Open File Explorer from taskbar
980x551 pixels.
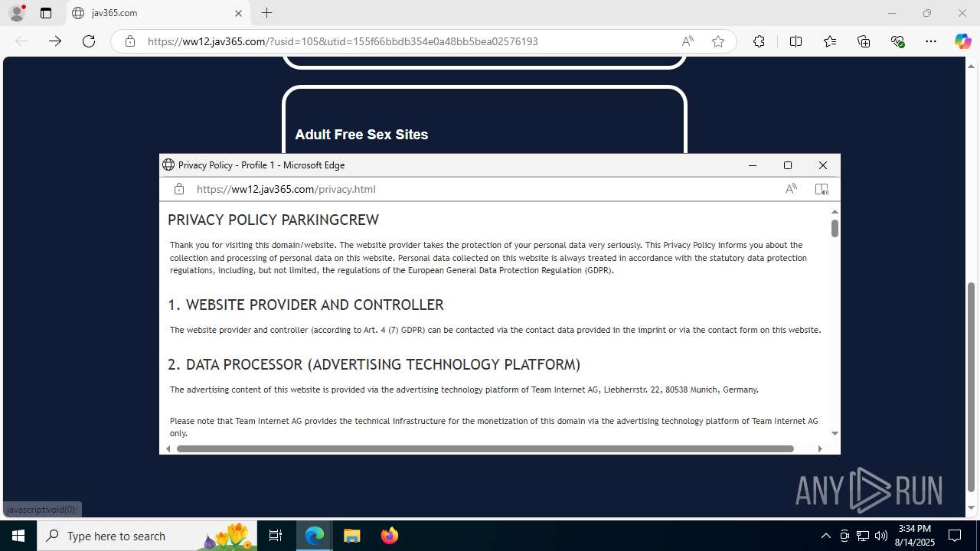pos(351,536)
